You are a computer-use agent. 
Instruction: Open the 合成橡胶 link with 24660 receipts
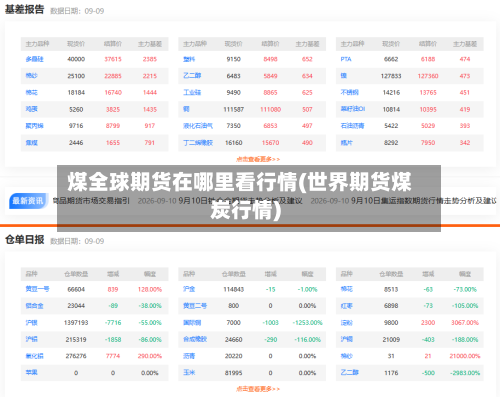click(195, 339)
